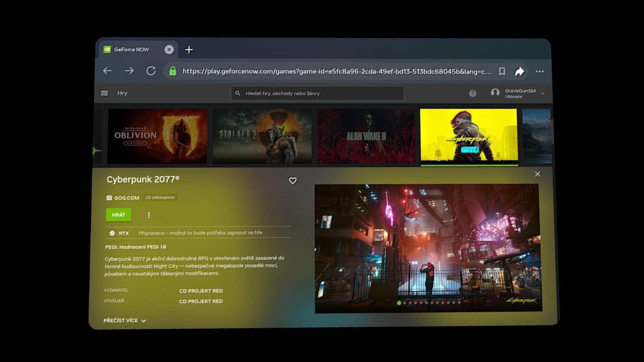Open a new tab with the plus
644x362 pixels.
click(x=189, y=50)
